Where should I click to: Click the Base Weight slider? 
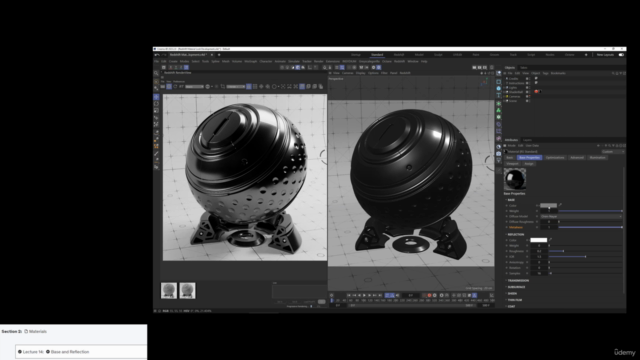[x=590, y=211]
